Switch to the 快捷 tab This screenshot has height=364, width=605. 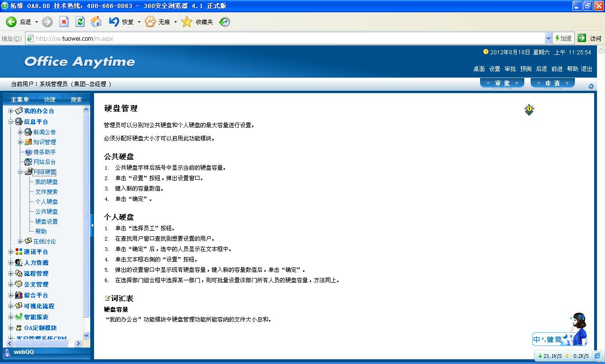(x=50, y=99)
